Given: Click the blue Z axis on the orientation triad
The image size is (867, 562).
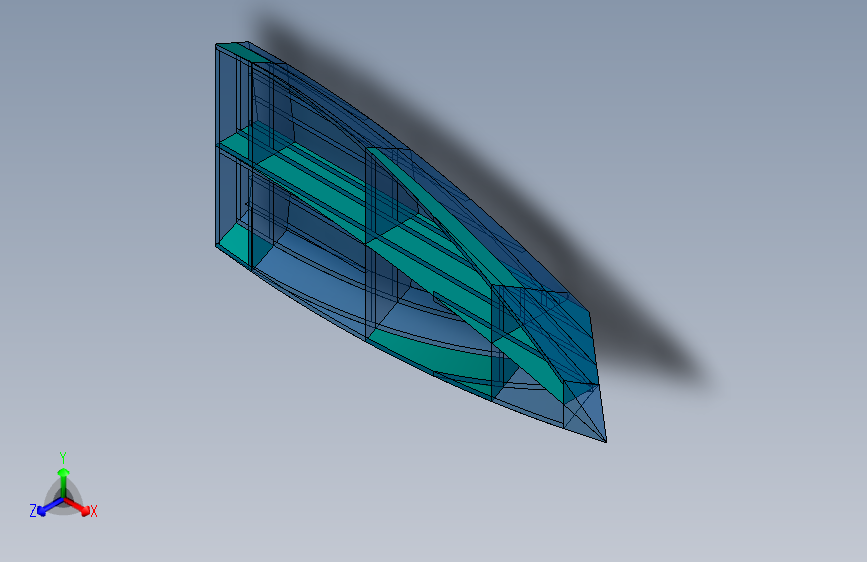Looking at the screenshot, I should coord(50,506).
